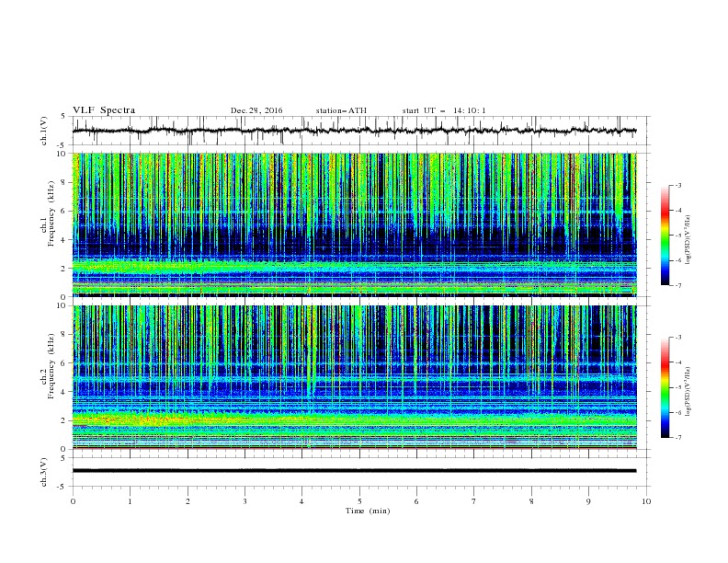The image size is (728, 563).
Task: Select the ch.2 Frequency (kHz) axis label
Action: (x=48, y=366)
